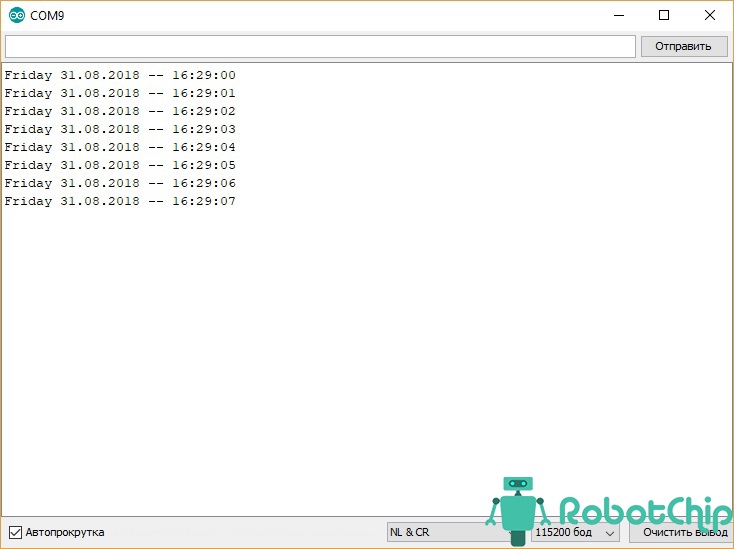Select the output line ending 16:29:06
The image size is (734, 549).
point(120,183)
